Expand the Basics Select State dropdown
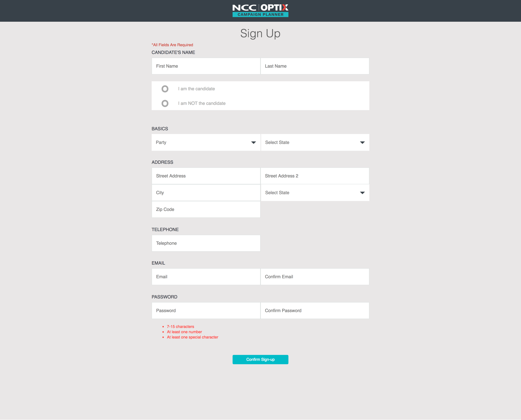This screenshot has width=521, height=420. (x=315, y=143)
